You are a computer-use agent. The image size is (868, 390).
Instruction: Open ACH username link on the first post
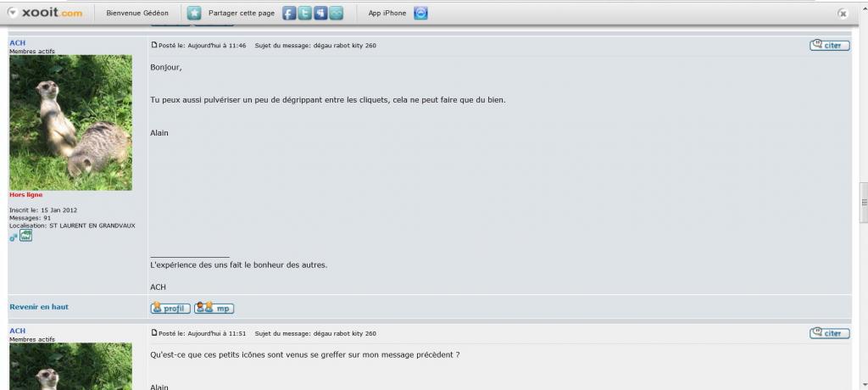point(17,42)
